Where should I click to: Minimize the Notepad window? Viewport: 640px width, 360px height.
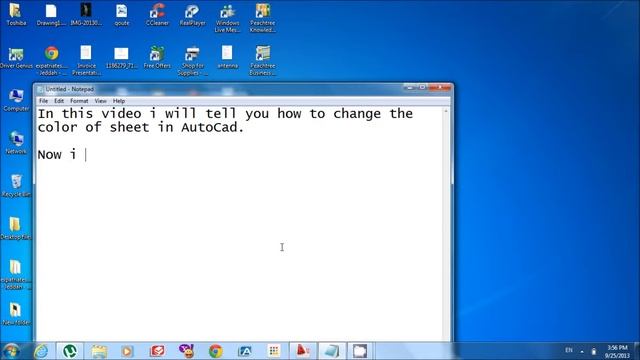click(410, 87)
